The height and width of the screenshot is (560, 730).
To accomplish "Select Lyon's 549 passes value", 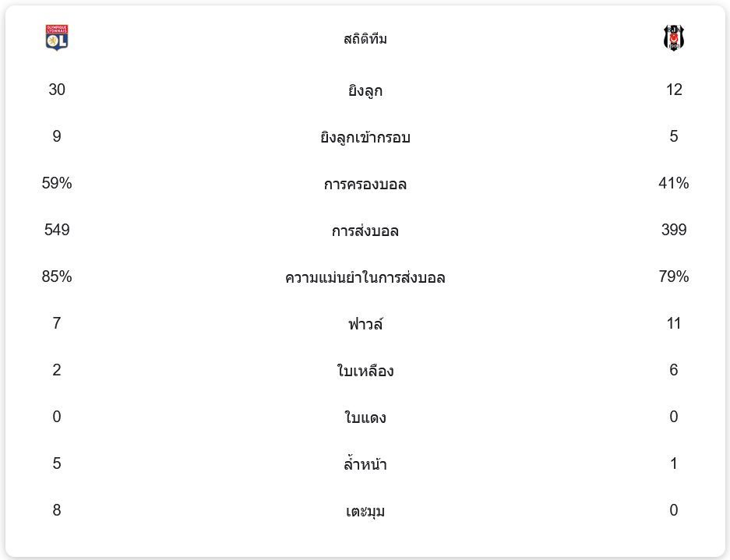I will click(57, 230).
